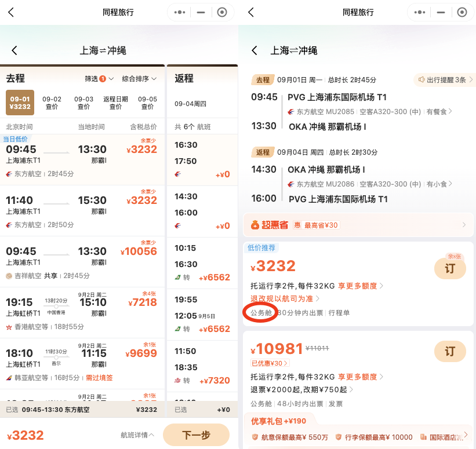Select return flight 19:55–12:05 +¥6562
The image size is (476, 449).
(x=202, y=314)
